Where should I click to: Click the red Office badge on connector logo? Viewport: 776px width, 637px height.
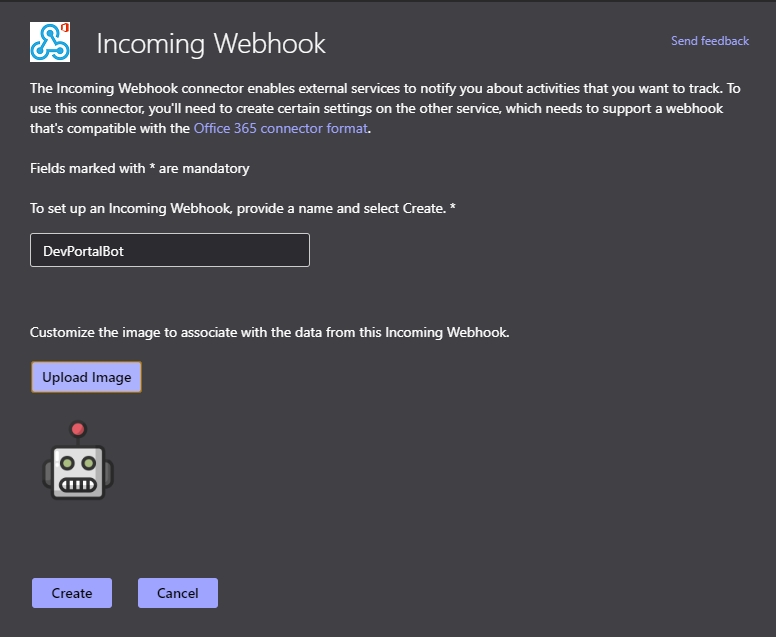pos(65,28)
